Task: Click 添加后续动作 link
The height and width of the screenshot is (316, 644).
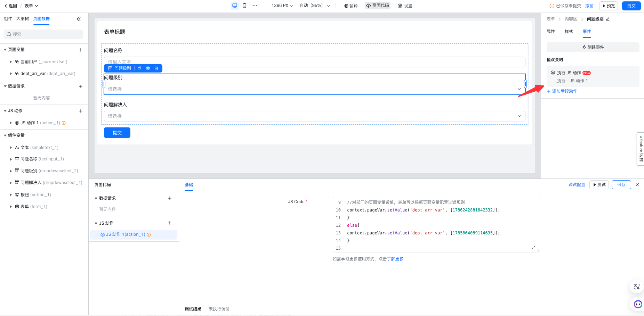Action: click(x=562, y=91)
